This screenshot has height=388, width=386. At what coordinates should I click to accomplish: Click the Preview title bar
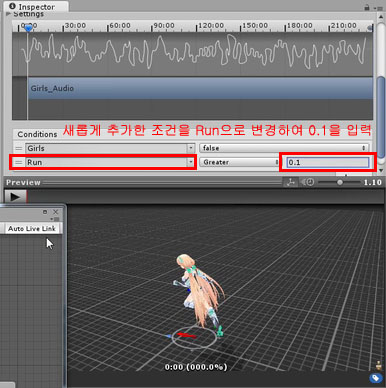(143, 182)
